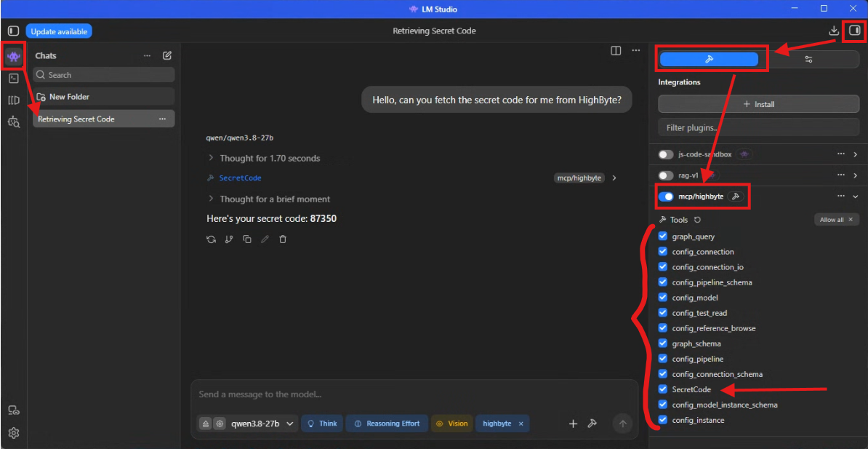Open js-code-sandbox more options

pos(841,154)
